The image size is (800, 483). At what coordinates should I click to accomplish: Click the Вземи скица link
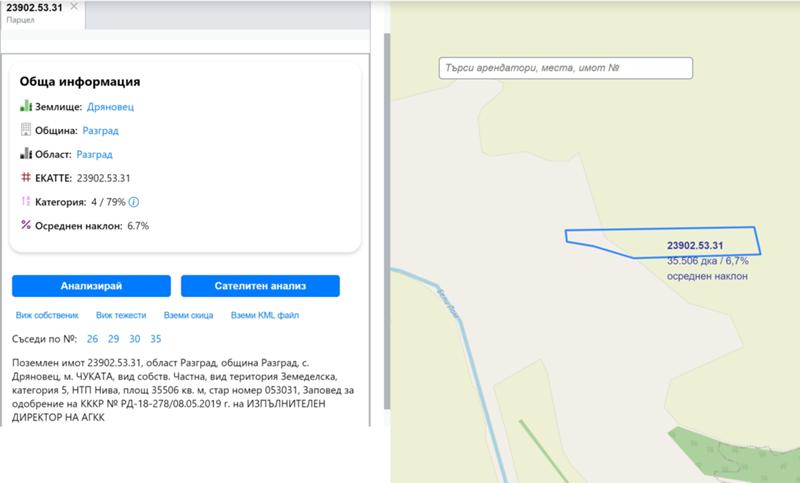click(188, 315)
